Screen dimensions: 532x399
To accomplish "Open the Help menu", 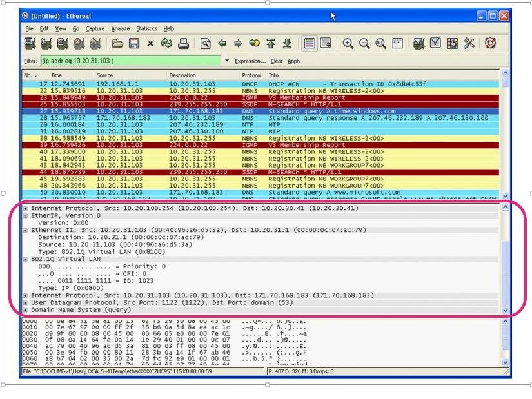I will click(168, 29).
